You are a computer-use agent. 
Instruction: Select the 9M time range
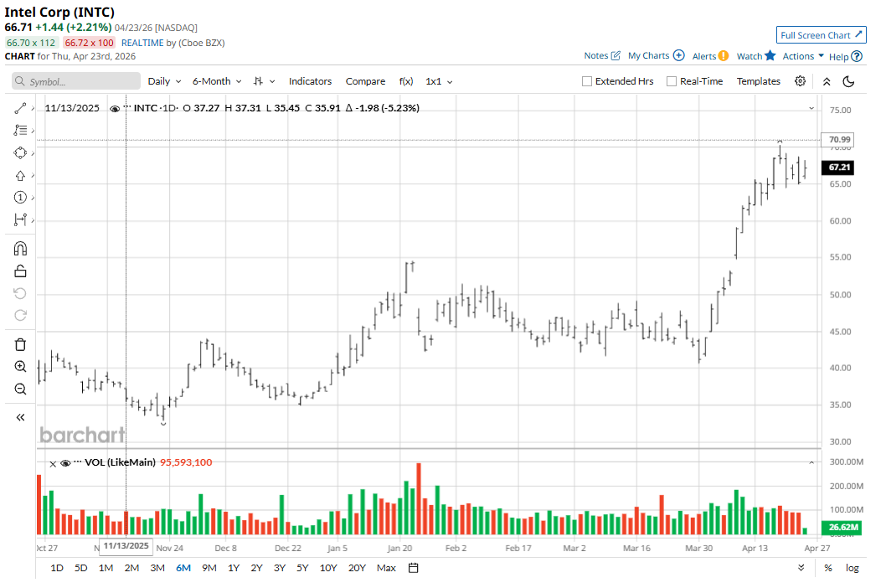tap(209, 568)
